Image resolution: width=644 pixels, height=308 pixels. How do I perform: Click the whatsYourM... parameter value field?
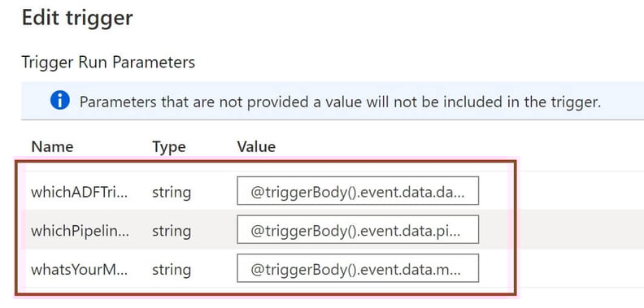358,268
